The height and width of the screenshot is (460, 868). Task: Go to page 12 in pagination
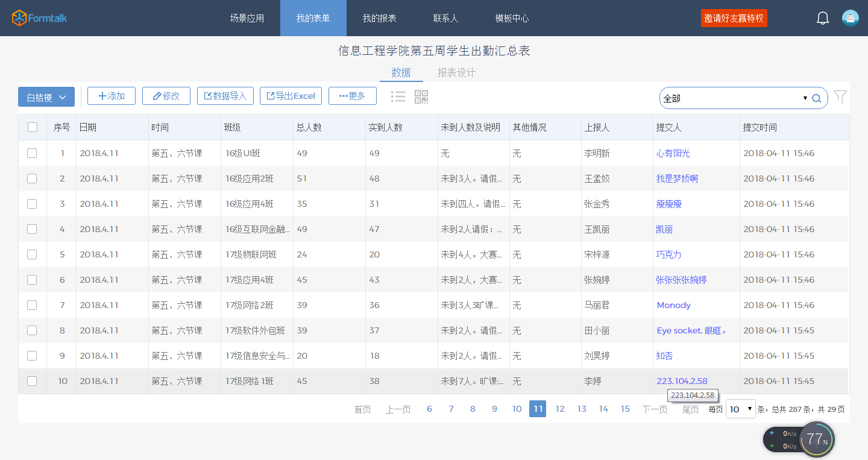[x=560, y=409]
